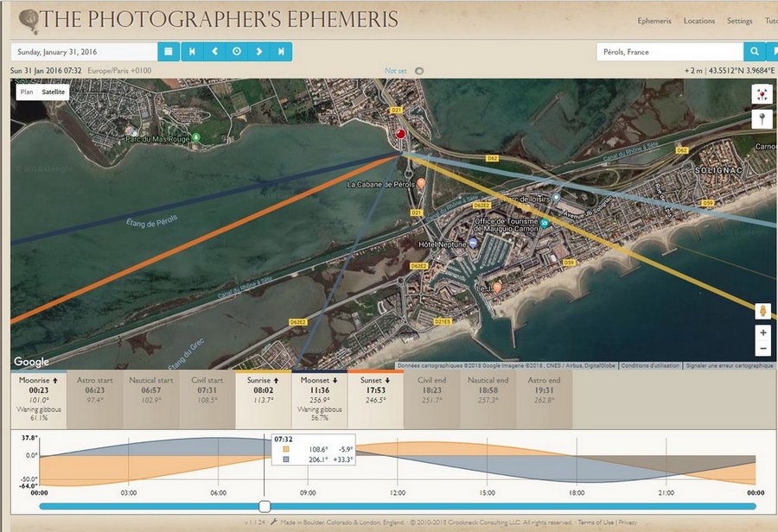Select the Moonrise 00:23 event panel

pyautogui.click(x=39, y=399)
